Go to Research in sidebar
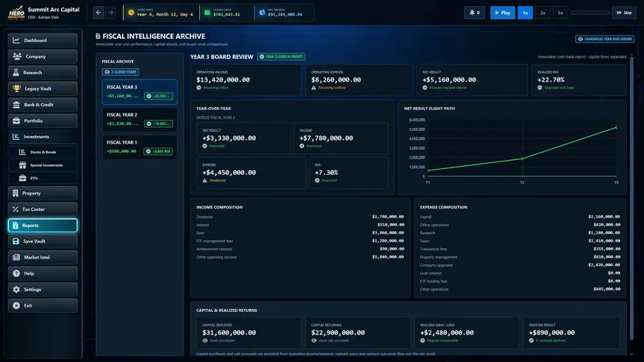The width and height of the screenshot is (644, 362). tap(42, 73)
